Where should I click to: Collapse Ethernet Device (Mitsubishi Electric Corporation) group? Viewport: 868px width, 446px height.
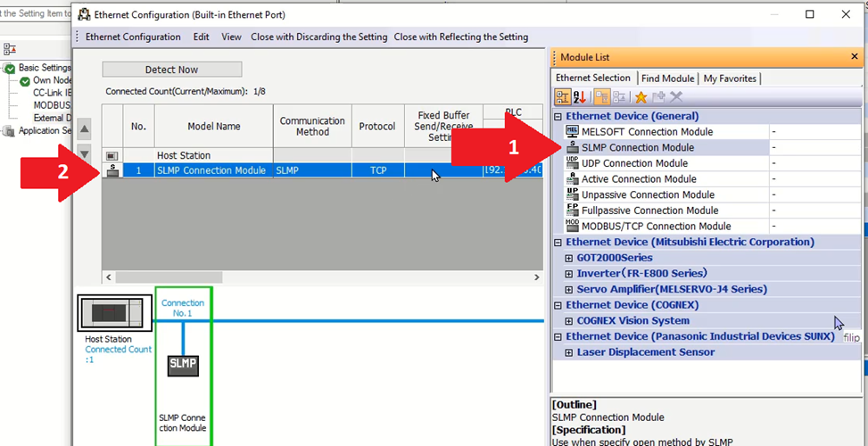(558, 242)
